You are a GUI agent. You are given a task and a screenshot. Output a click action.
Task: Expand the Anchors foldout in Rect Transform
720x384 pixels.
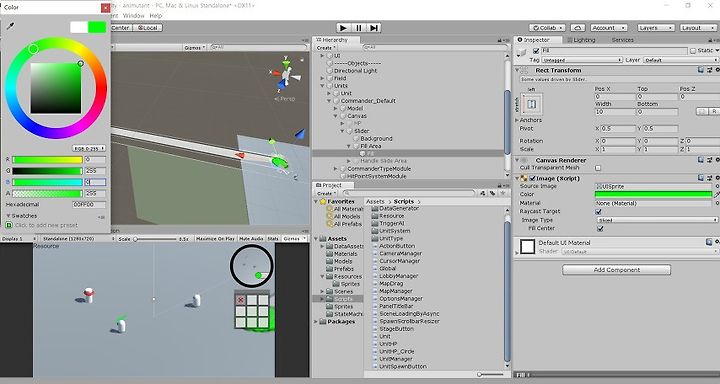pyautogui.click(x=517, y=120)
